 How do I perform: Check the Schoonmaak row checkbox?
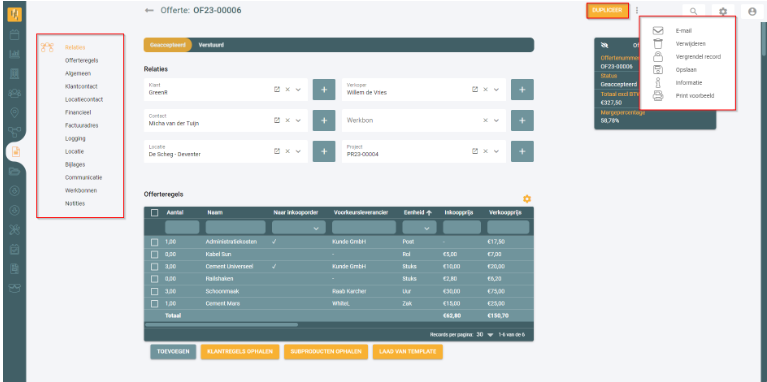155,291
